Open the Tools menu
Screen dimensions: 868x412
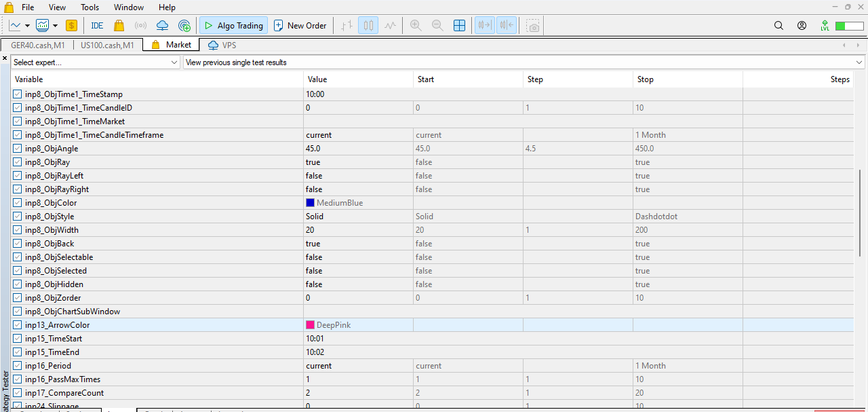pyautogui.click(x=90, y=7)
